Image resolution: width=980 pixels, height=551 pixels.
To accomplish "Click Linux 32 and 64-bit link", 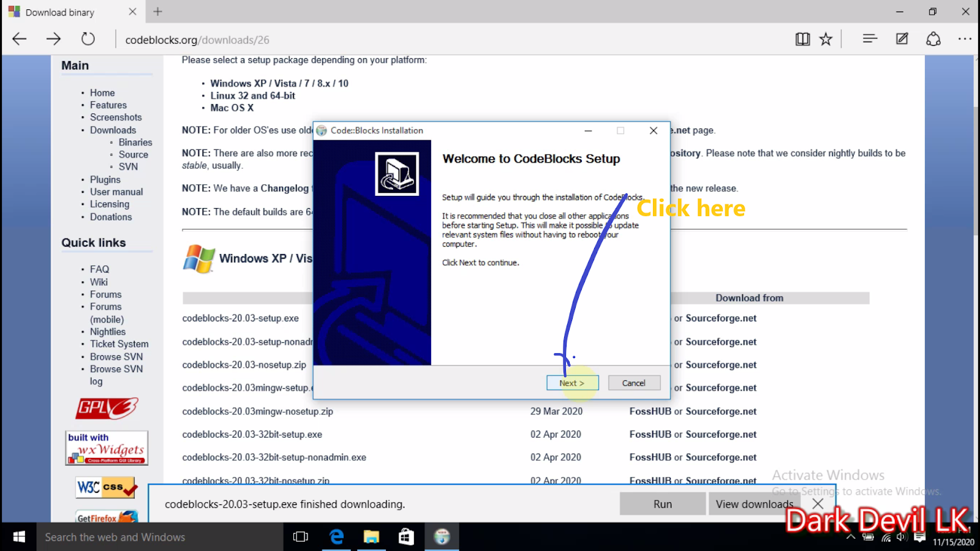I will tap(253, 96).
